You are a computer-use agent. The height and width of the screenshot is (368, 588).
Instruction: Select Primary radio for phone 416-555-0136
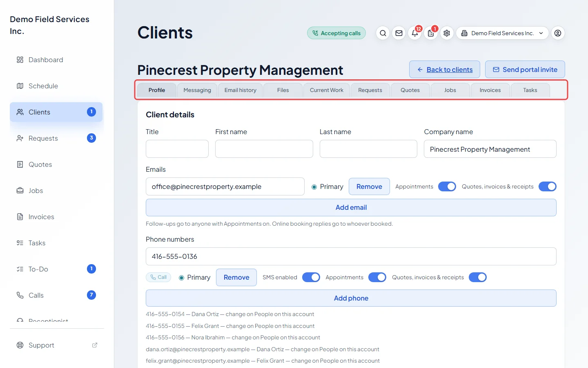click(x=182, y=278)
